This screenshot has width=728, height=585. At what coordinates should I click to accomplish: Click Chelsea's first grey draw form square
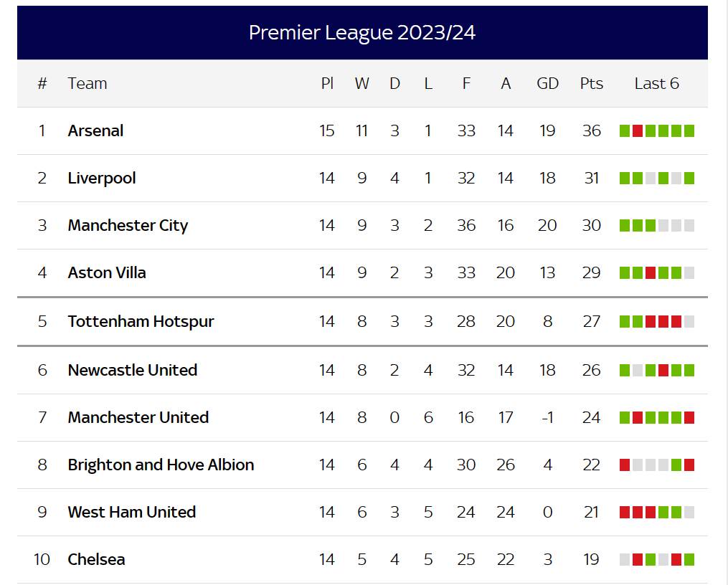click(625, 559)
